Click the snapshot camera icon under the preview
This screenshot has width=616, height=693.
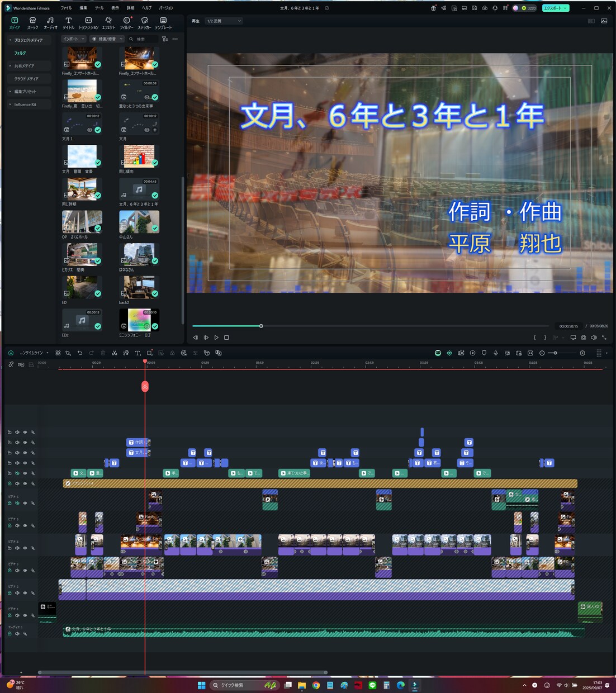(584, 337)
